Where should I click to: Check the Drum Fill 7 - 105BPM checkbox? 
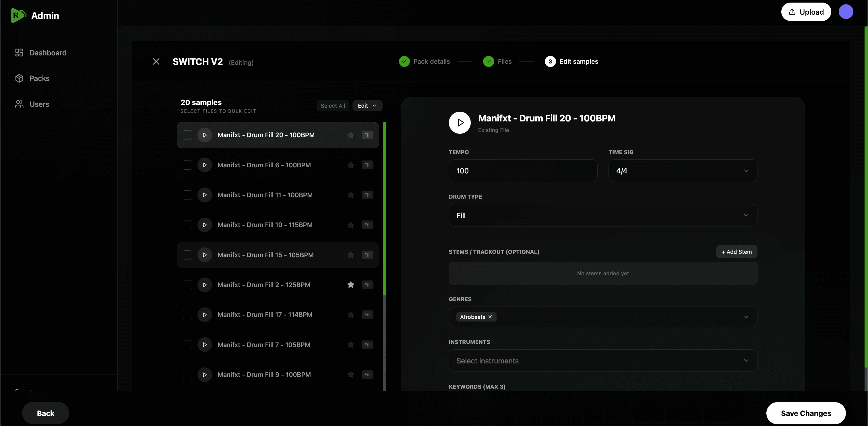[x=187, y=345]
